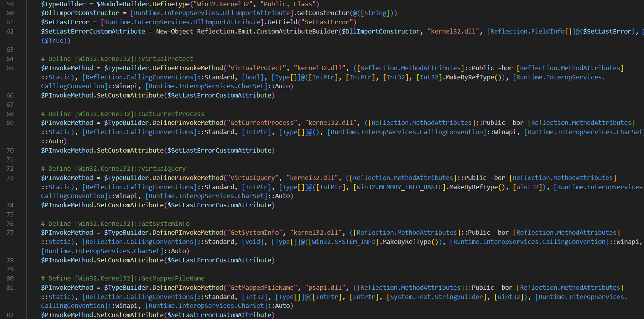
Task: Click comment Define VirtualQuery on line 72
Action: [x=113, y=168]
